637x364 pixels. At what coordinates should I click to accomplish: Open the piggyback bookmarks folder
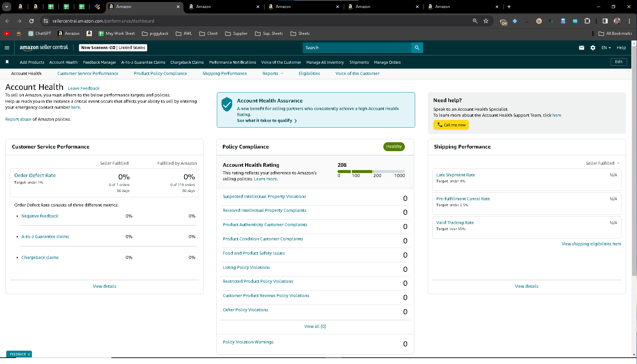155,33
